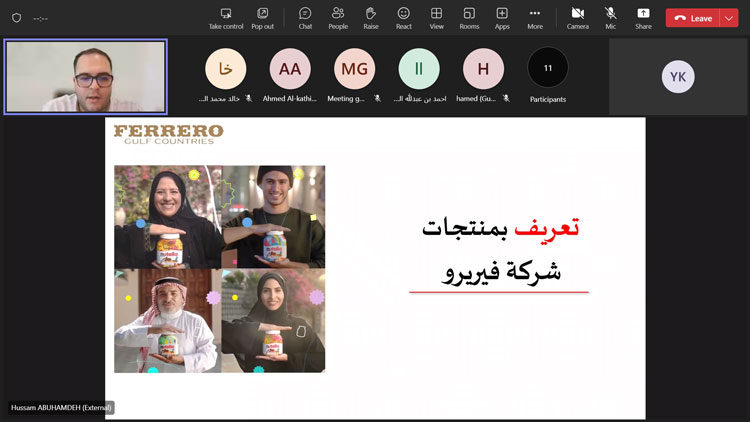The width and height of the screenshot is (750, 422).
Task: Select the Ahmed Al-kathi participant avatar
Action: [x=289, y=69]
